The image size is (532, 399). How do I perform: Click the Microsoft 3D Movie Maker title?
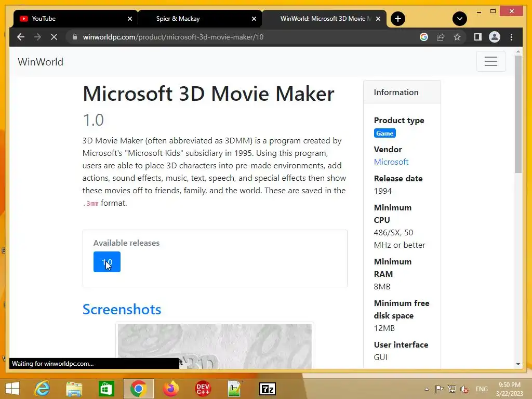point(209,94)
